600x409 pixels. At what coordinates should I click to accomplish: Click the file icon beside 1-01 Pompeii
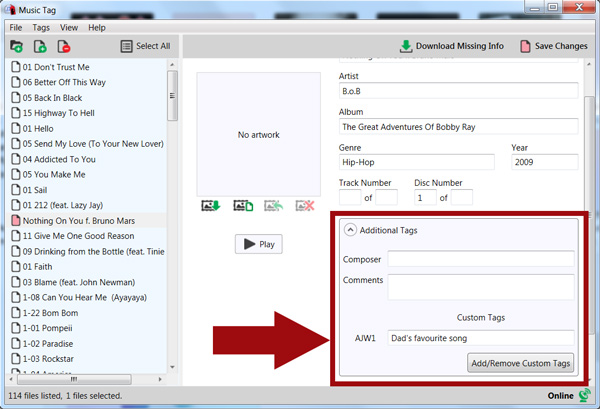tap(16, 328)
